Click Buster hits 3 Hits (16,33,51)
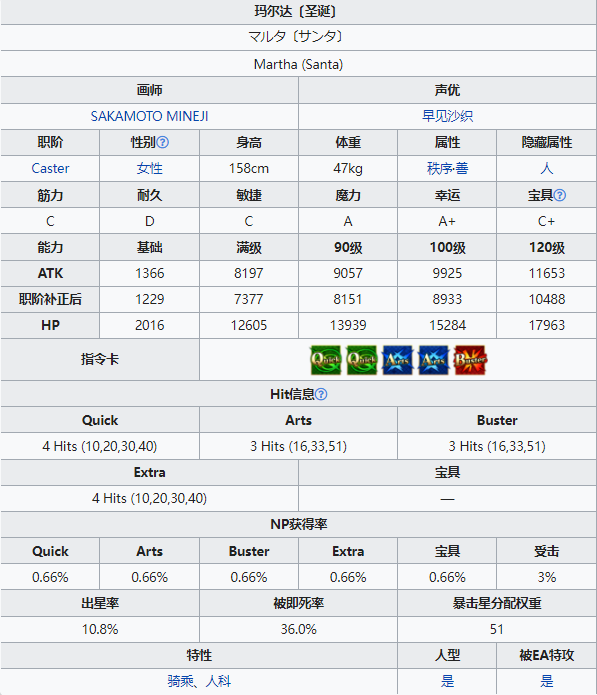This screenshot has height=695, width=597. click(497, 446)
